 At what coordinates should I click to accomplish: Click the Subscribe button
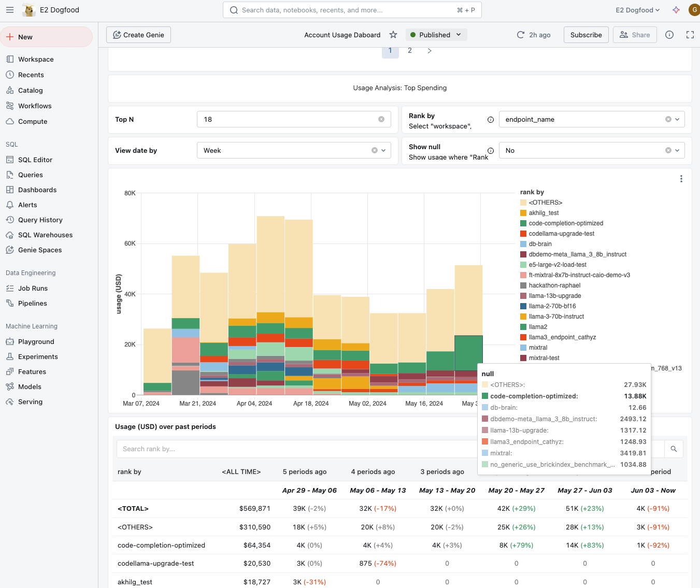[x=585, y=35]
